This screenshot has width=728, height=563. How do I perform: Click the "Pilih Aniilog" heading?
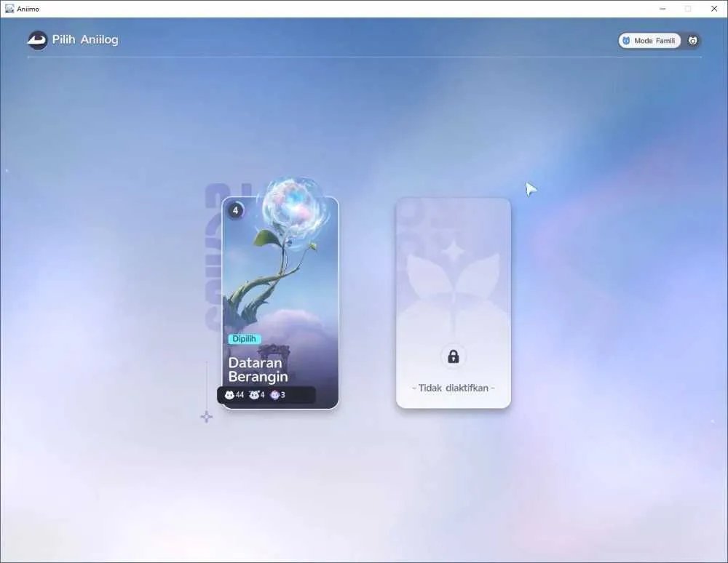[85, 40]
